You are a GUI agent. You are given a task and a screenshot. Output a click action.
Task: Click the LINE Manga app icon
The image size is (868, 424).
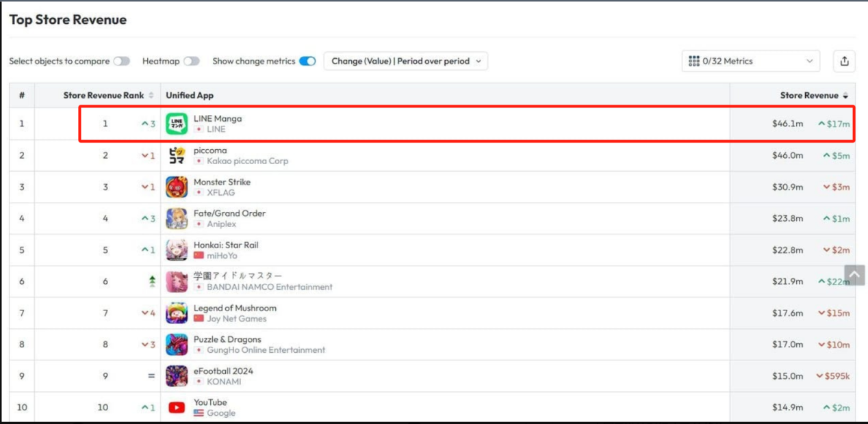pos(177,124)
